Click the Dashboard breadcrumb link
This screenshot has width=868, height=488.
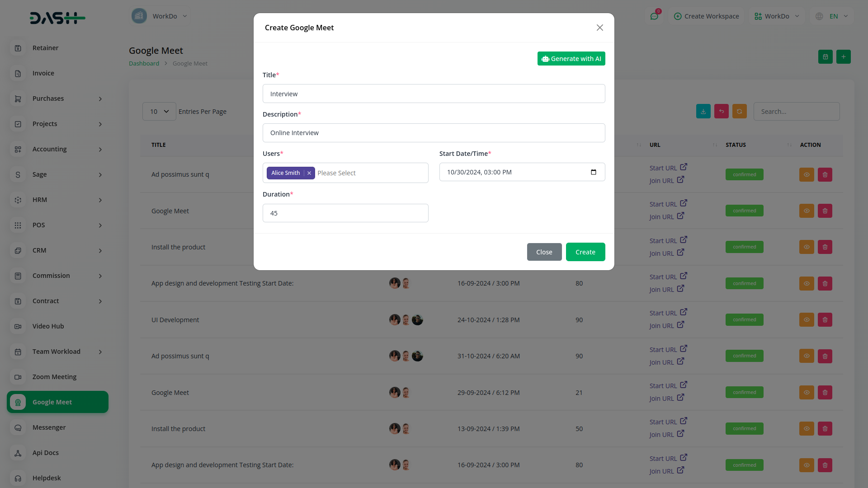[144, 64]
